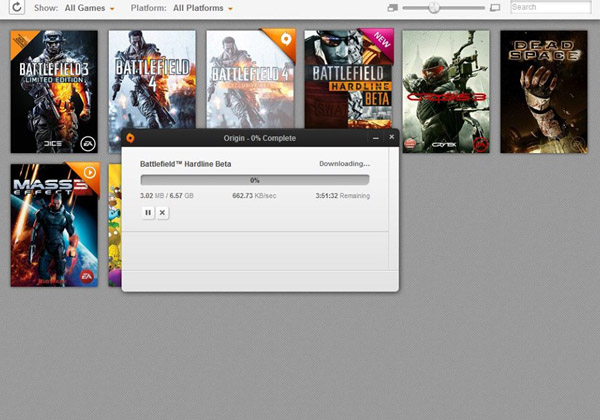Open the Show All Games dropdown
This screenshot has height=420, width=600.
coord(89,8)
